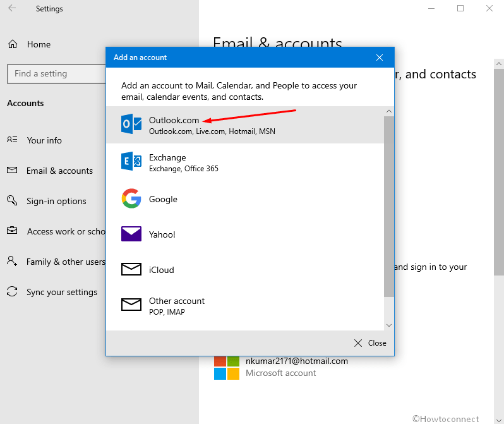
Task: Open Email & accounts sidebar item
Action: (59, 171)
